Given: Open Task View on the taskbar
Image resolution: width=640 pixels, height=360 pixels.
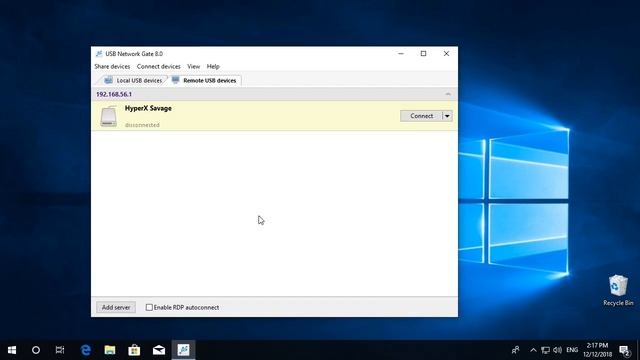Looking at the screenshot, I should [x=60, y=350].
